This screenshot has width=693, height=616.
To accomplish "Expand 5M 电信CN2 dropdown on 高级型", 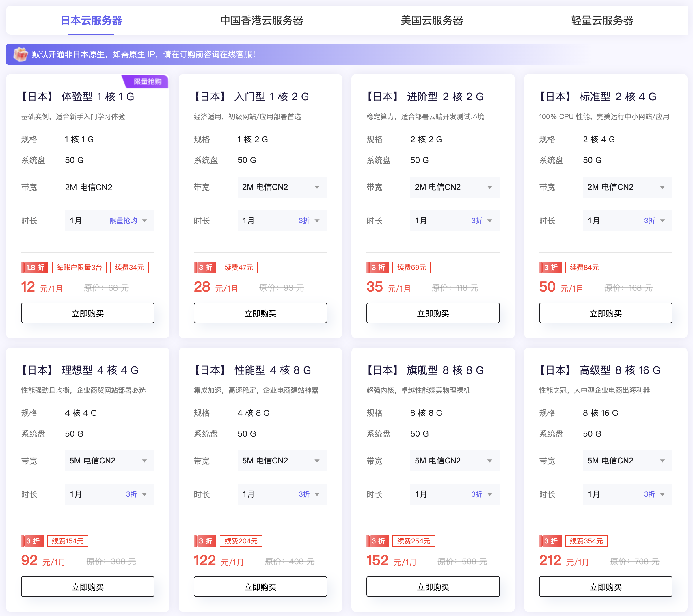I will [x=627, y=460].
